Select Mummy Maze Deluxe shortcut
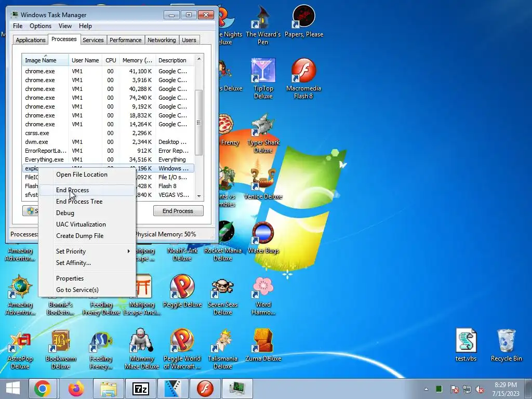This screenshot has width=532, height=399. pos(141,349)
